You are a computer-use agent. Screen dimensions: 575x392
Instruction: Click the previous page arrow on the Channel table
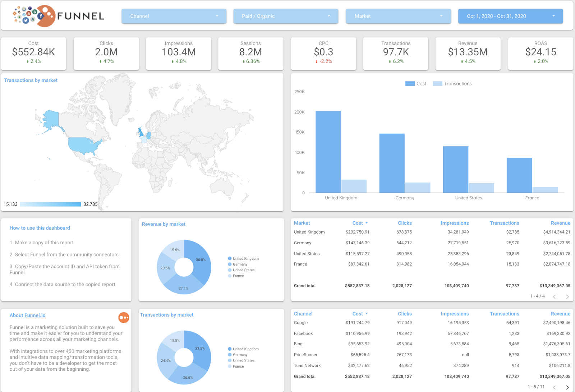[x=555, y=387]
